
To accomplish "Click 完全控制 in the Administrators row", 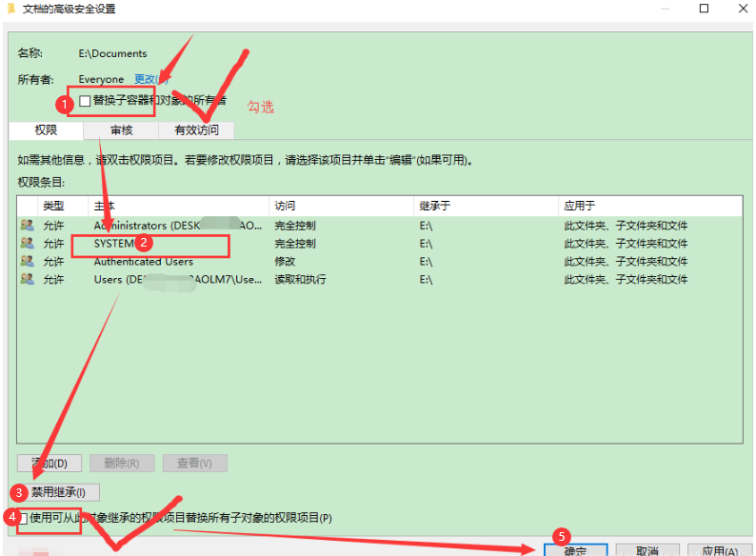I will 295,226.
